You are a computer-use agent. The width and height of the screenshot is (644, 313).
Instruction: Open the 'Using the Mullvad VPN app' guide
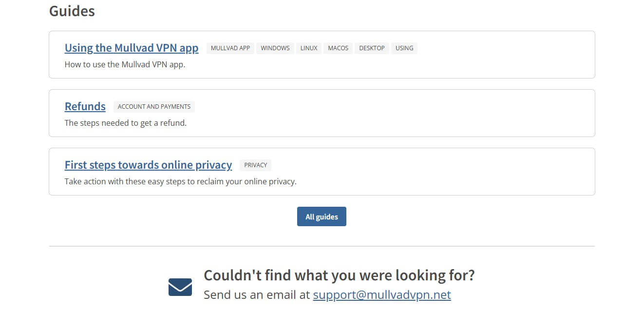point(132,48)
